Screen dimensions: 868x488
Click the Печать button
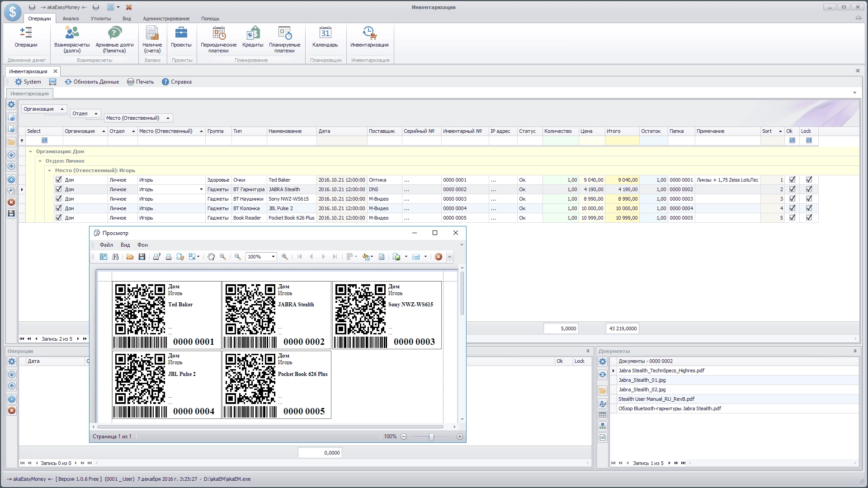[141, 82]
